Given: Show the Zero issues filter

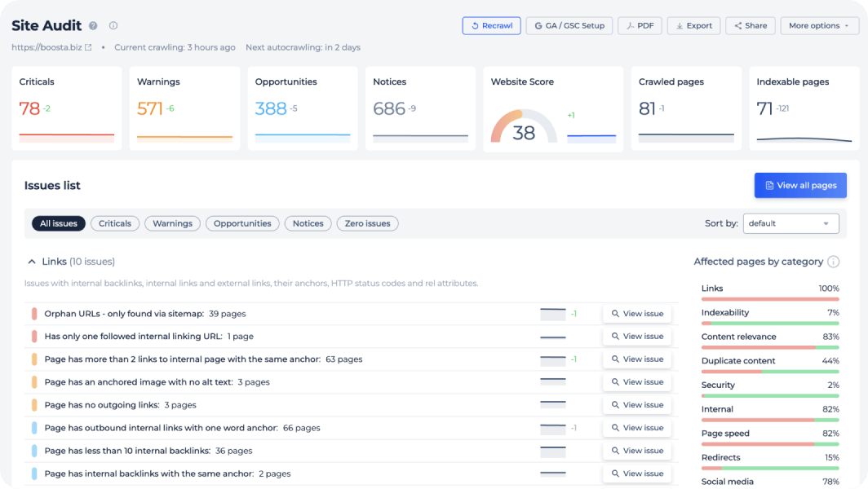Looking at the screenshot, I should [x=368, y=223].
